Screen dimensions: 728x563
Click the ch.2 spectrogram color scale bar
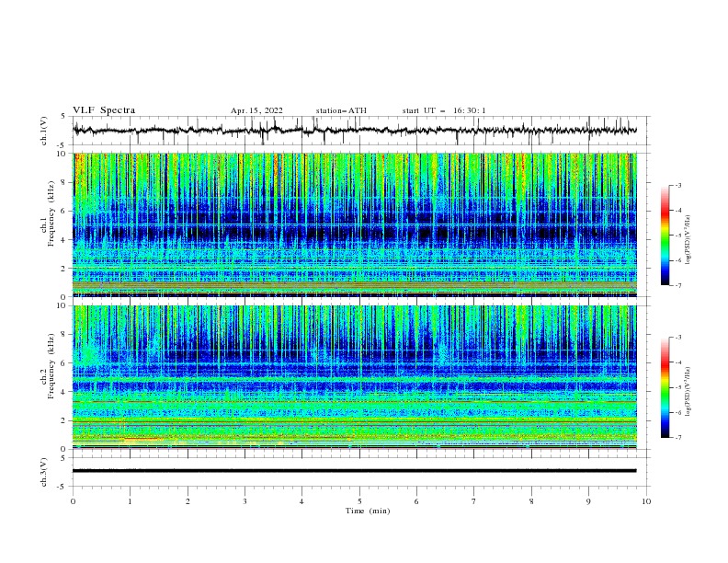pyautogui.click(x=665, y=387)
